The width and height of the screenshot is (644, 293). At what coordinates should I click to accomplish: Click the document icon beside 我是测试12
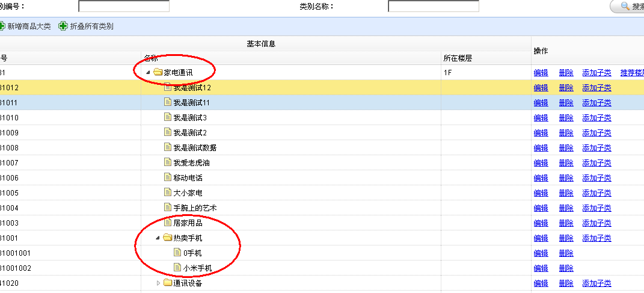click(x=168, y=88)
